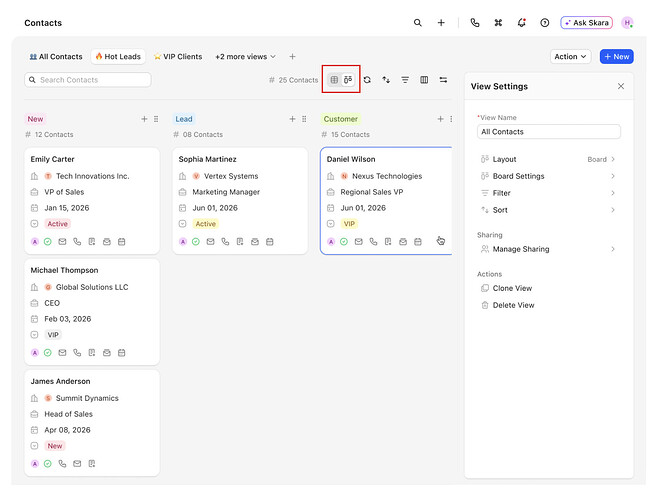Screen dimensions: 653x500
Task: Open the Action dropdown
Action: point(570,57)
